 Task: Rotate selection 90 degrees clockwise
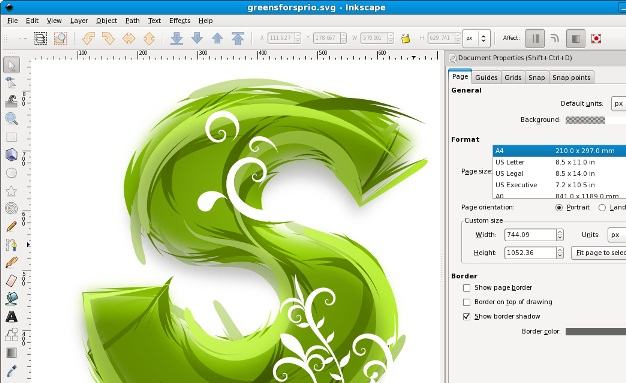pos(108,38)
